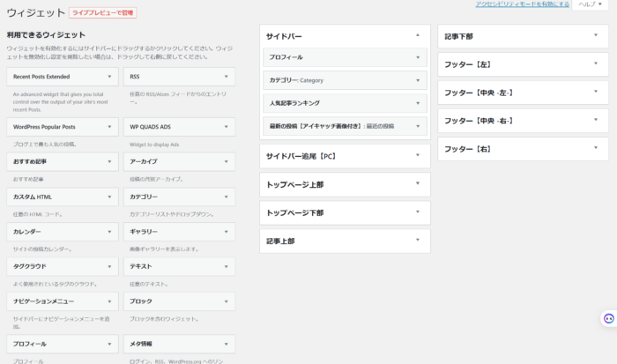The height and width of the screenshot is (364, 617).
Task: Click description 任意のテキスト。
Action: tap(149, 284)
